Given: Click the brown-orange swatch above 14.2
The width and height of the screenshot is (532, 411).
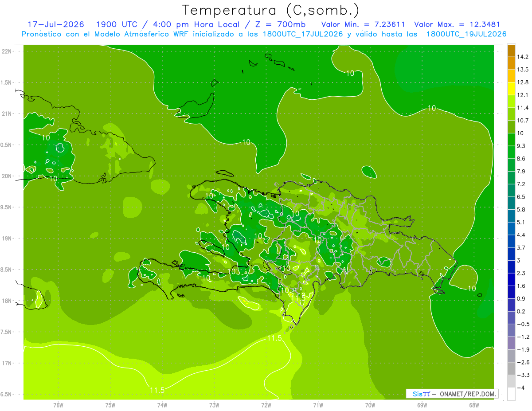Looking at the screenshot, I should point(511,51).
